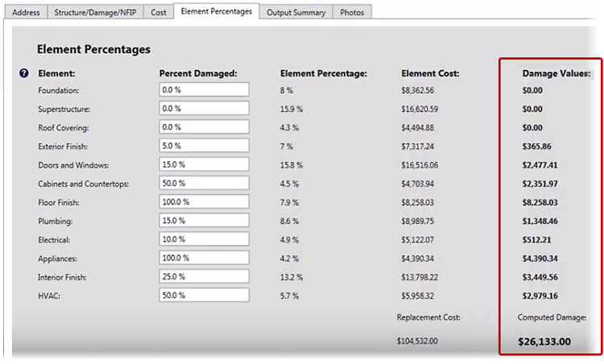604x364 pixels.
Task: Click the Replacement Cost total $104,532.00
Action: click(417, 341)
